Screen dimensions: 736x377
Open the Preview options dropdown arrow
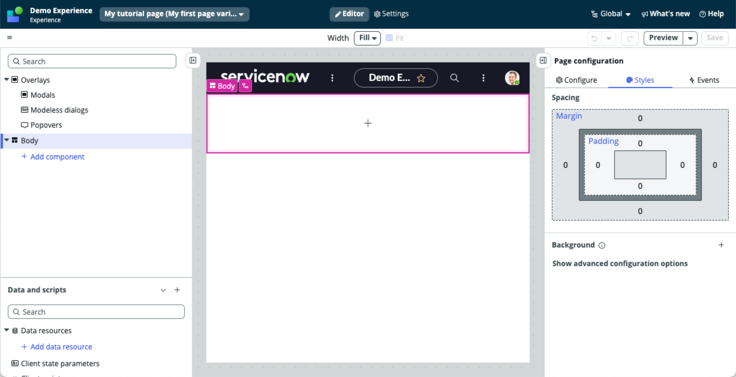pyautogui.click(x=690, y=38)
